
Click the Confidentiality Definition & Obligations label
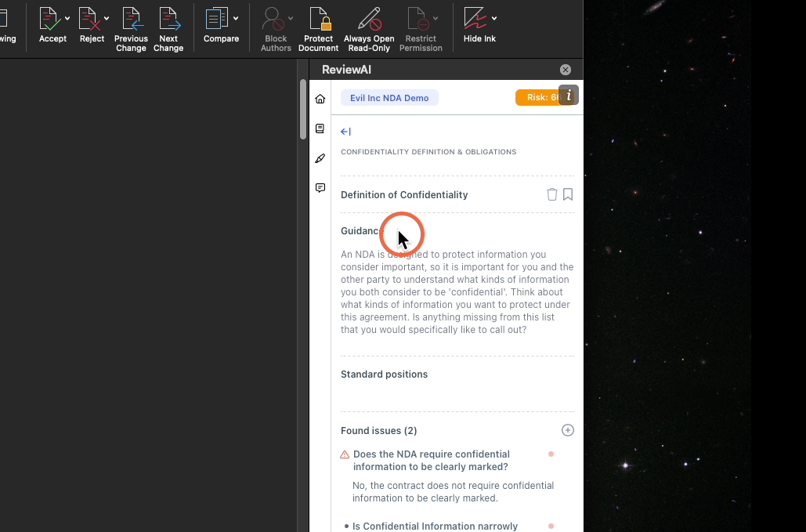(428, 152)
